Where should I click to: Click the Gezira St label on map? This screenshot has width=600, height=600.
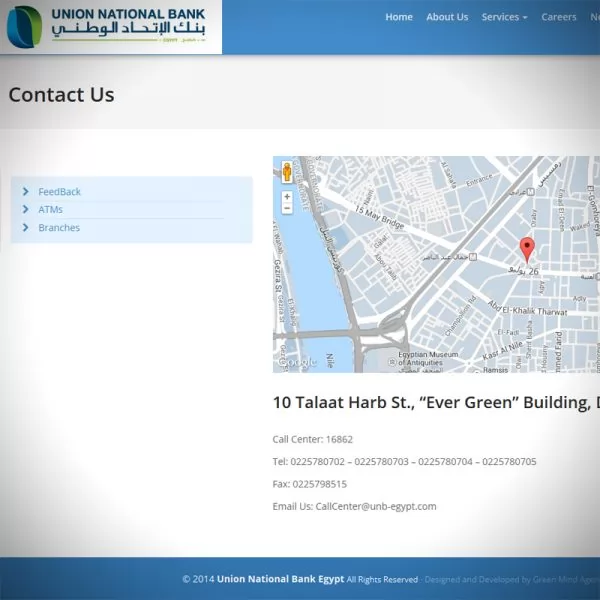(x=278, y=277)
